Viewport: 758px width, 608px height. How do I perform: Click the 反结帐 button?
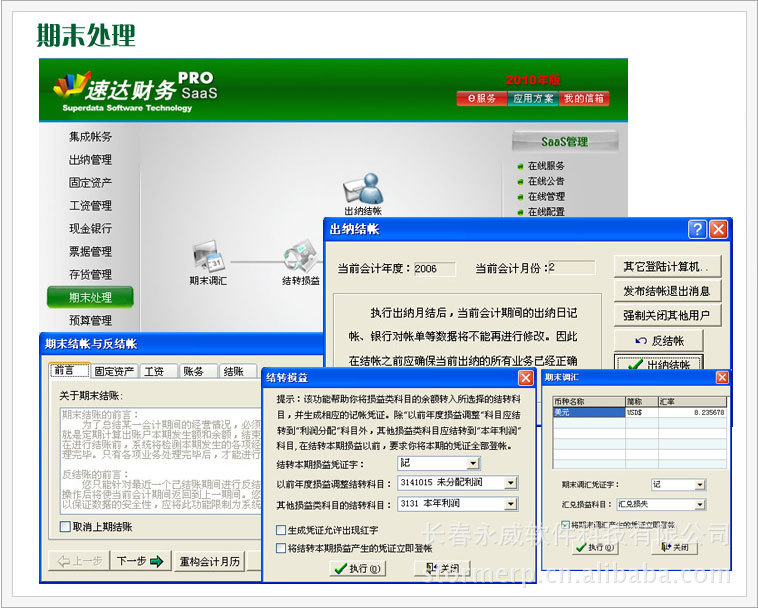click(x=658, y=341)
